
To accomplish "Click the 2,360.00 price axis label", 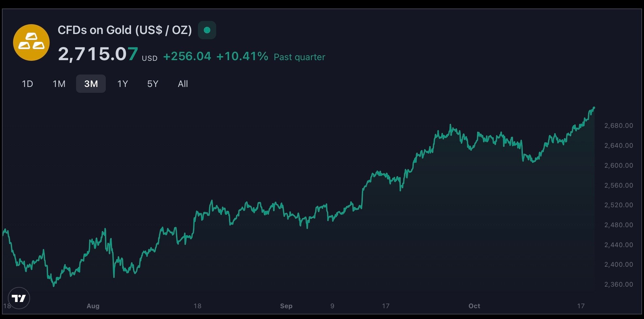I will click(x=619, y=284).
